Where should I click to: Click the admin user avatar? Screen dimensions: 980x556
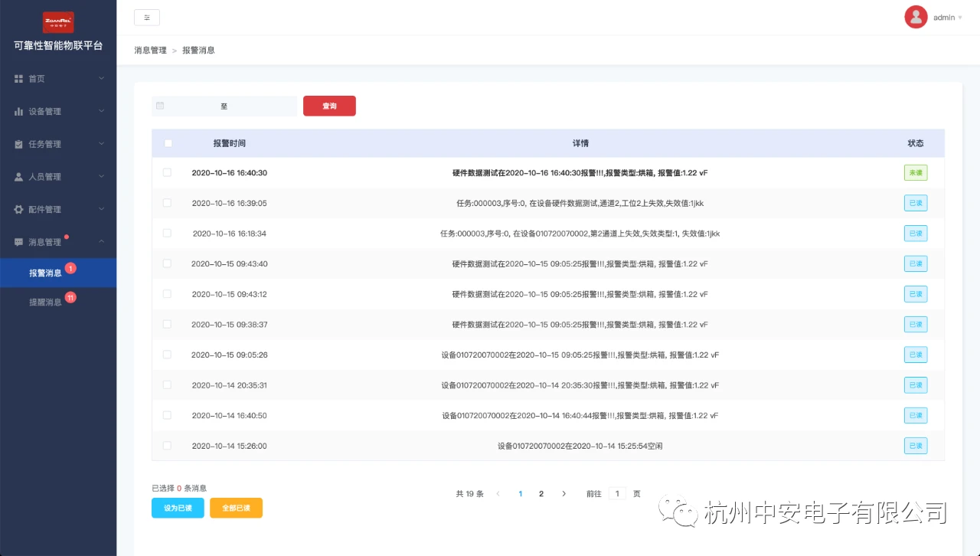(x=916, y=17)
